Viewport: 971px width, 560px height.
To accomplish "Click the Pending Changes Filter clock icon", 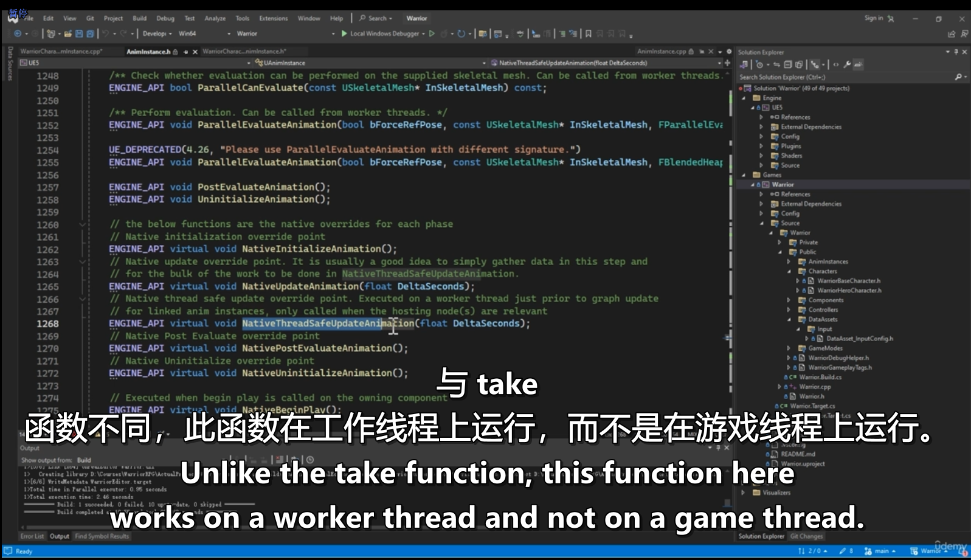I will pyautogui.click(x=759, y=64).
